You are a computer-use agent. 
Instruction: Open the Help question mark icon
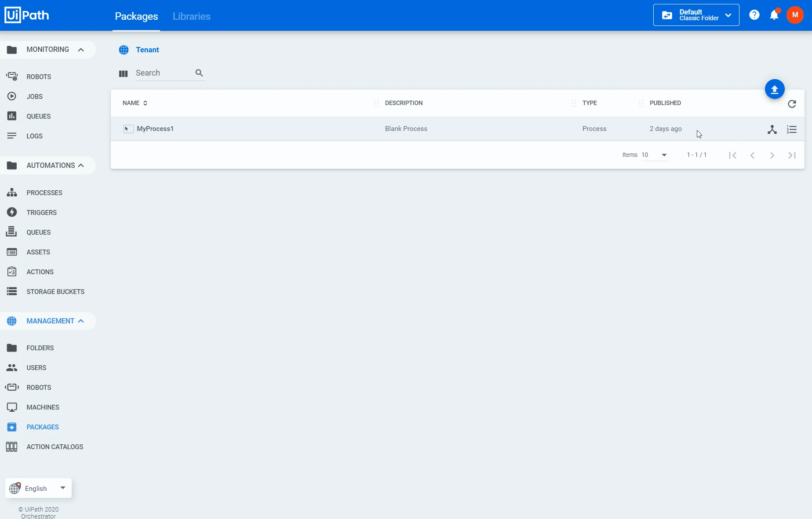[754, 15]
